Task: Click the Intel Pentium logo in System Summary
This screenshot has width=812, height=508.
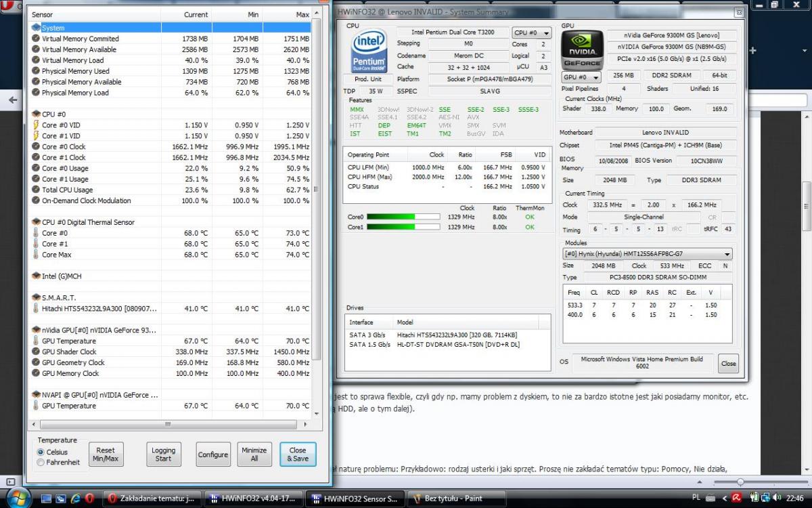Action: [x=370, y=50]
